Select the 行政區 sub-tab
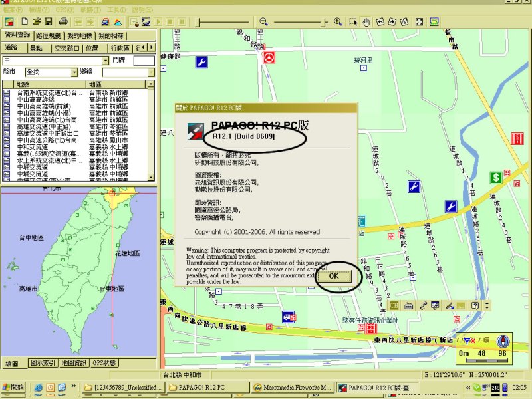Image resolution: width=532 pixels, height=399 pixels. tap(120, 48)
